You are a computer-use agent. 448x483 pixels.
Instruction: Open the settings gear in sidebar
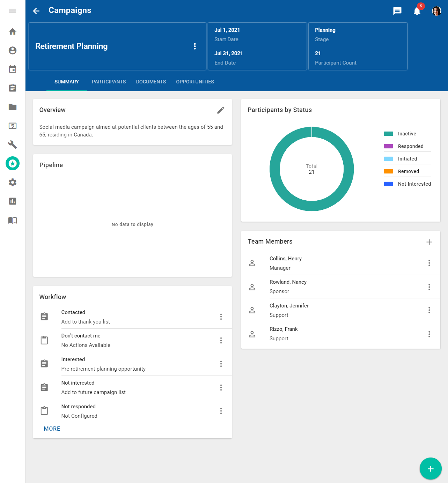13,182
